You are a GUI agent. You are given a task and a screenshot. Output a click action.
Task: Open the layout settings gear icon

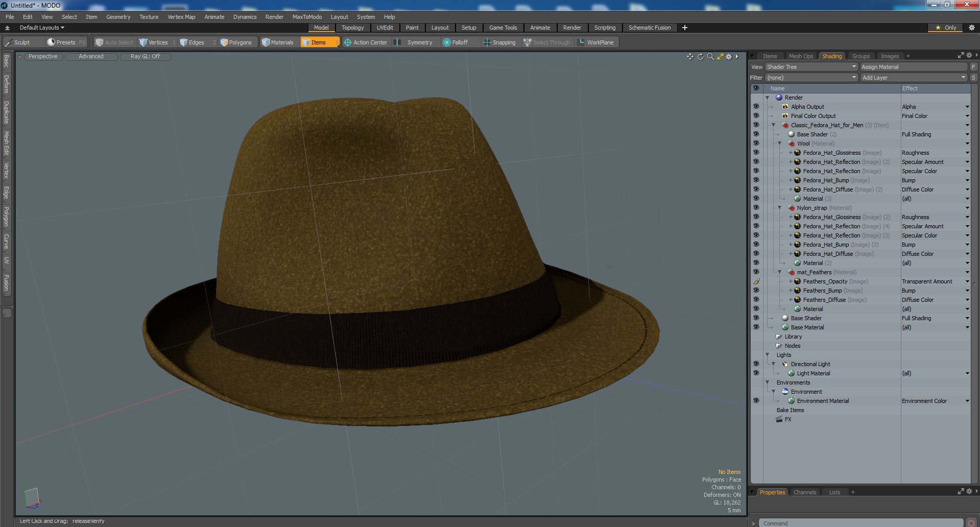pyautogui.click(x=971, y=28)
